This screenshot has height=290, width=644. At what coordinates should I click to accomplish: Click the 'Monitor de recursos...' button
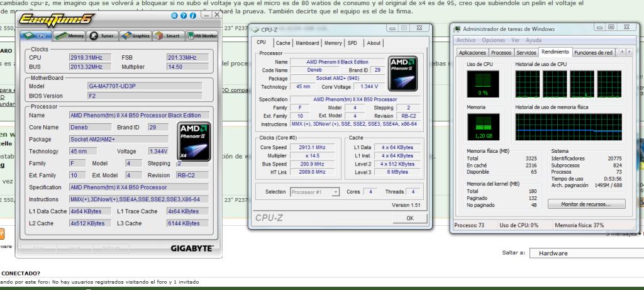pos(586,204)
